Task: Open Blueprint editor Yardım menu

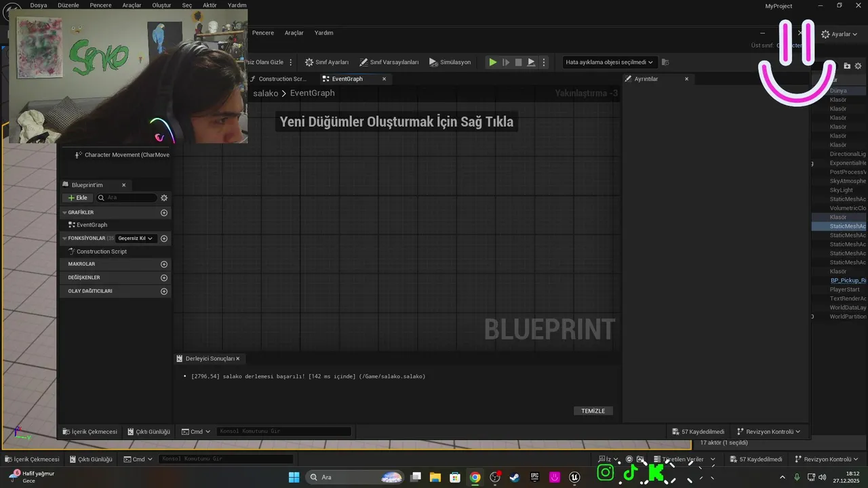Action: tap(324, 33)
